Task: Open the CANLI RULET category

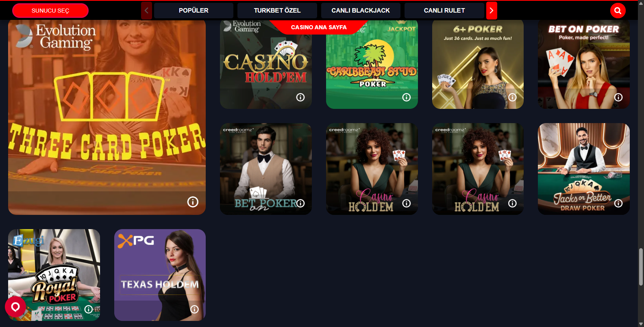Action: pos(444,11)
